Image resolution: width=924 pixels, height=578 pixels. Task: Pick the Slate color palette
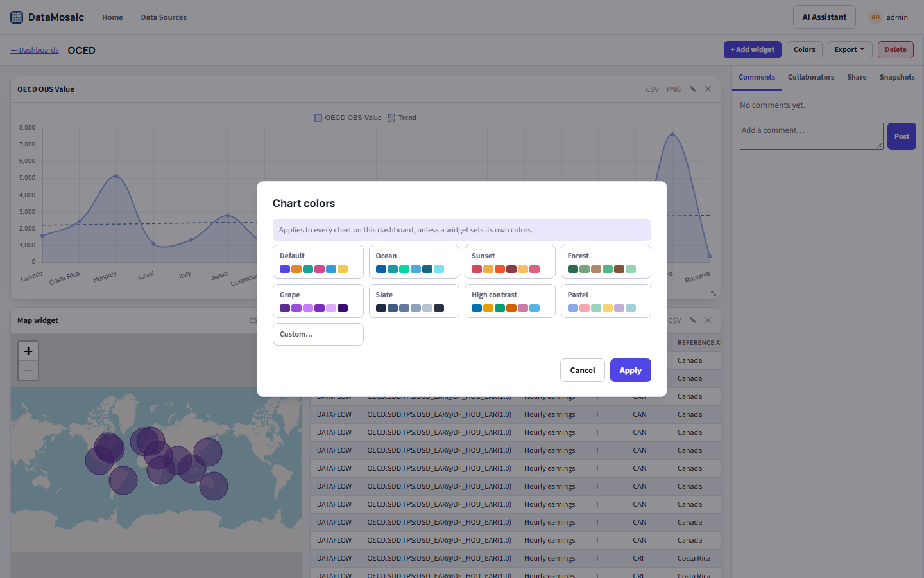414,301
